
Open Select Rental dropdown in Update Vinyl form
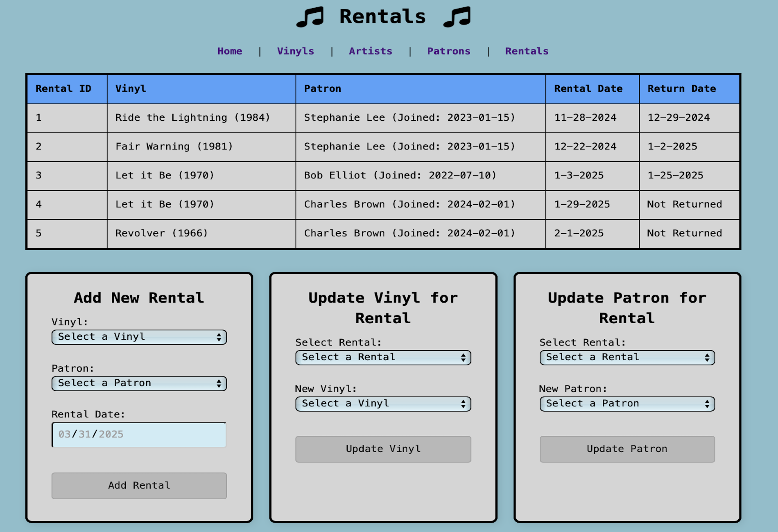pos(383,357)
